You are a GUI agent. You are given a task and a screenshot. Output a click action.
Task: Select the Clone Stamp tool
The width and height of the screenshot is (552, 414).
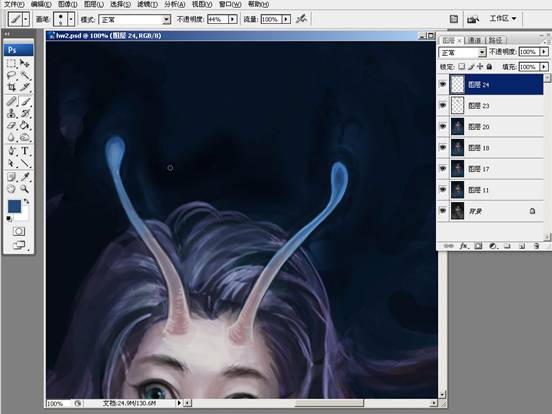(12, 113)
